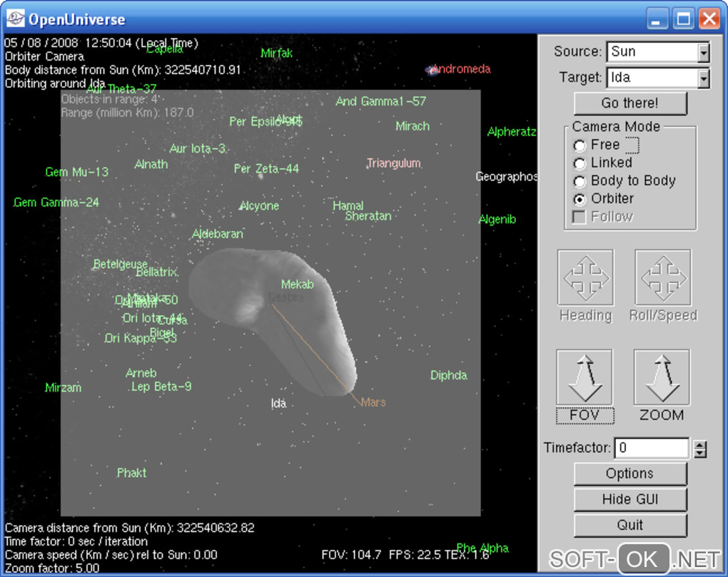
Task: Click the Mars label
Action: [373, 402]
